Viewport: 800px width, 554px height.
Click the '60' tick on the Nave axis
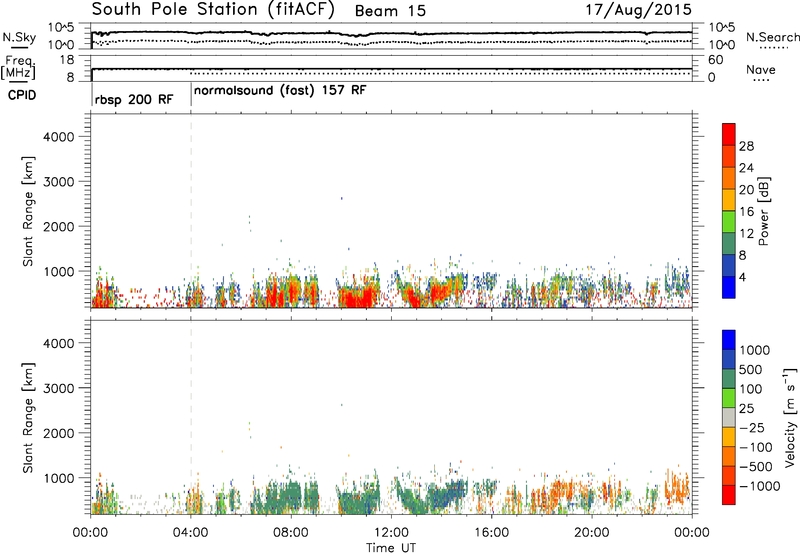click(715, 60)
